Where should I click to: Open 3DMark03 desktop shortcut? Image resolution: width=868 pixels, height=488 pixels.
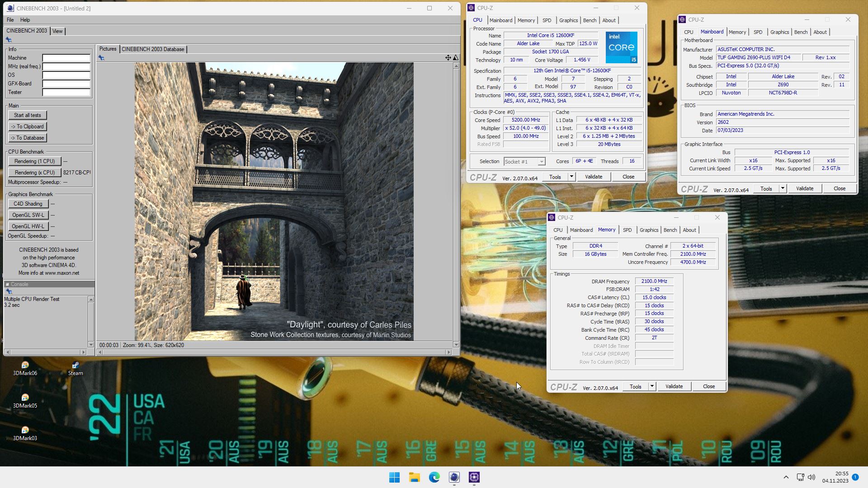pyautogui.click(x=25, y=433)
